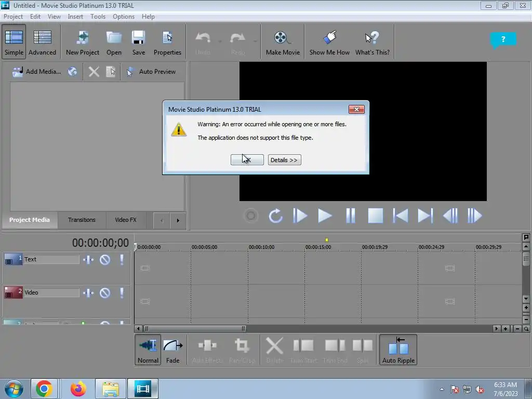
Task: Click the Play button
Action: click(325, 216)
